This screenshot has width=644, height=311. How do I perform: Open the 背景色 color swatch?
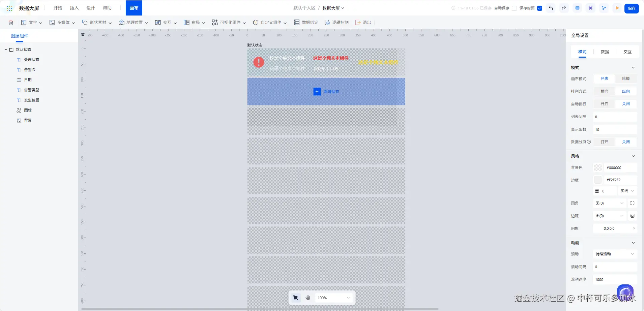pyautogui.click(x=598, y=167)
